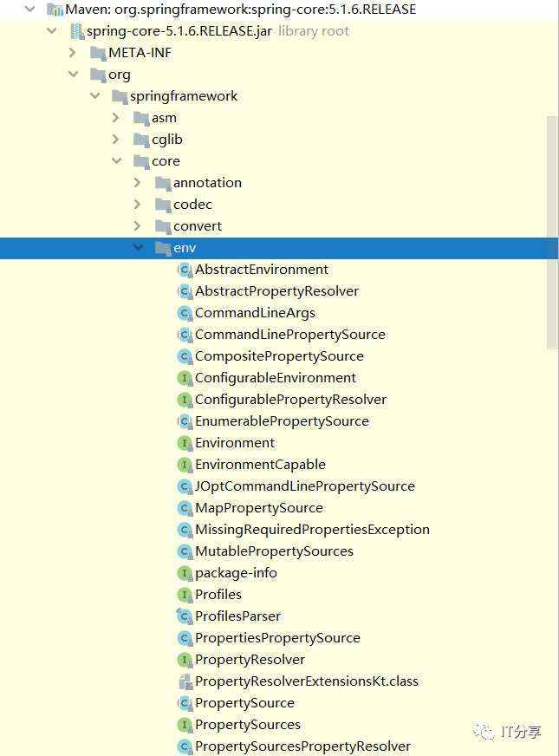
Task: Select the META-INF folder
Action: tap(279, 53)
